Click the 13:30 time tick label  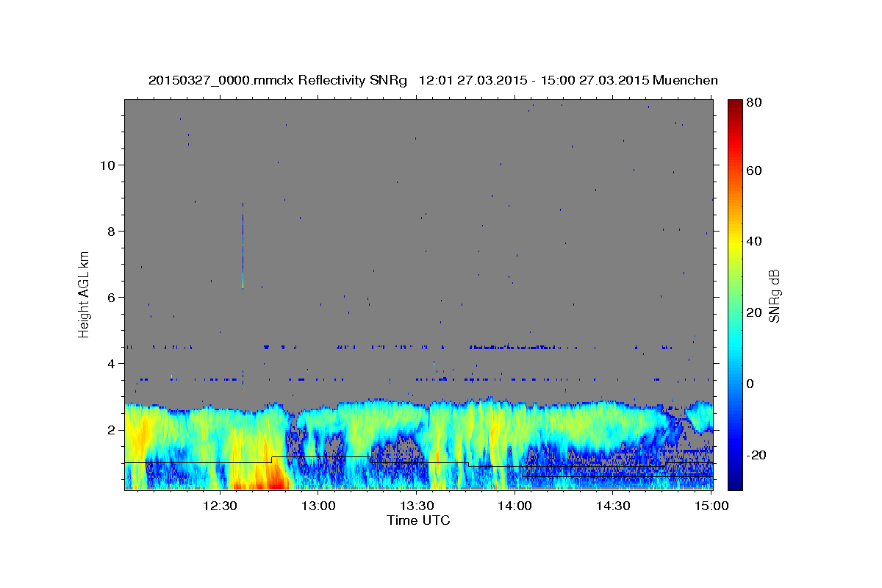pos(417,506)
